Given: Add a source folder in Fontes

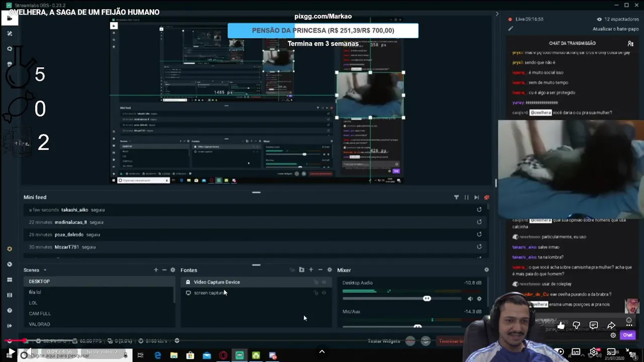Looking at the screenshot, I should [301, 270].
